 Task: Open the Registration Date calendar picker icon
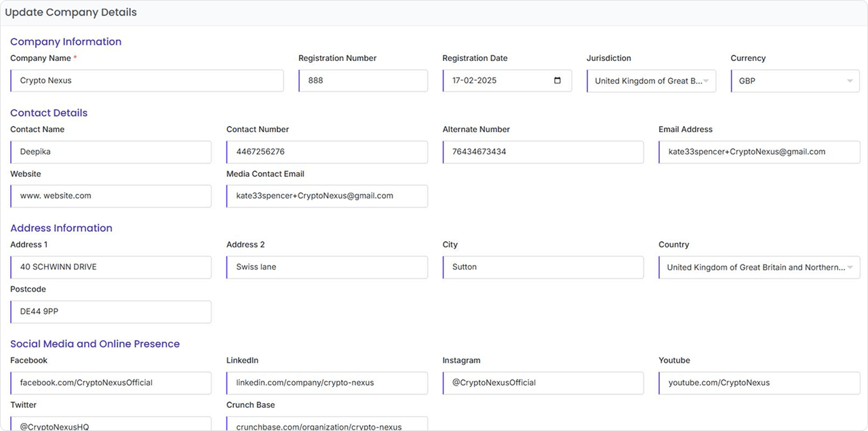point(557,81)
